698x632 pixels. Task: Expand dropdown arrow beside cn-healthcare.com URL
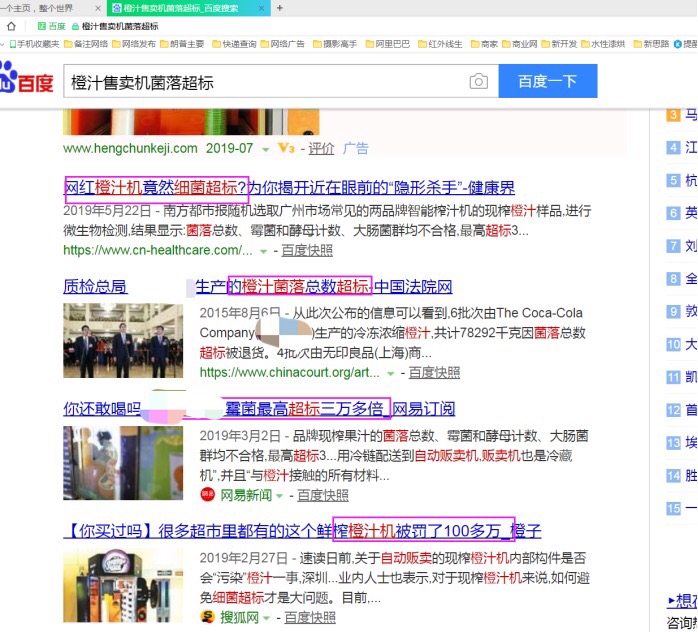pos(273,251)
